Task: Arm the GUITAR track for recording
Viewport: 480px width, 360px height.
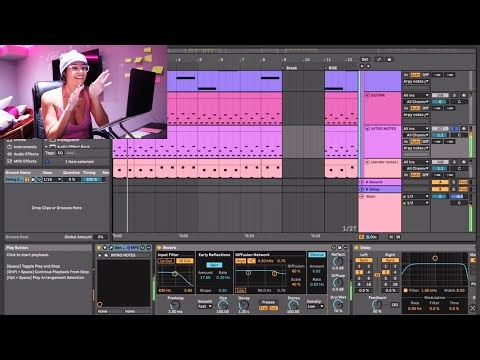Action: click(x=464, y=95)
